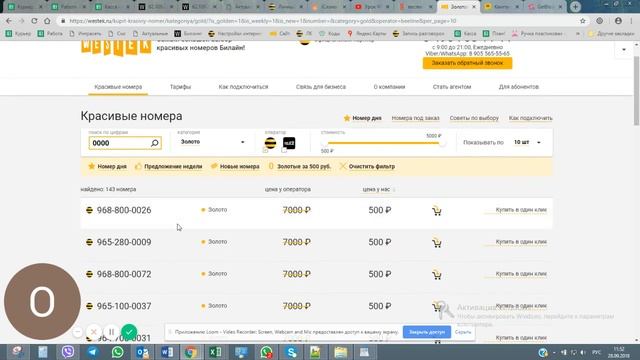Expand the site header dropdown arrow at right
640x360 pixels.
click(624, 50)
